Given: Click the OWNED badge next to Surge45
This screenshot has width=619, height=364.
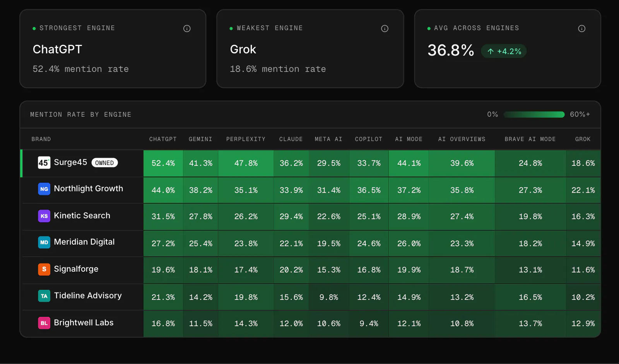Looking at the screenshot, I should (104, 163).
